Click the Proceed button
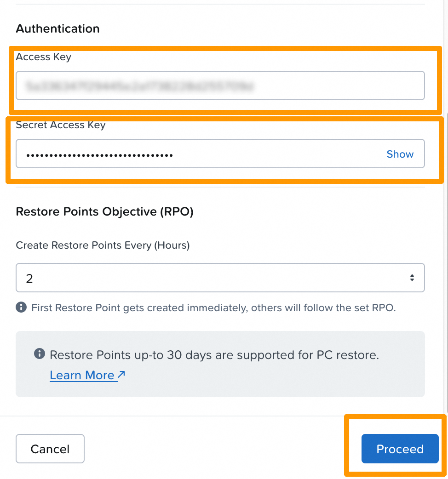Image resolution: width=448 pixels, height=479 pixels. click(399, 449)
